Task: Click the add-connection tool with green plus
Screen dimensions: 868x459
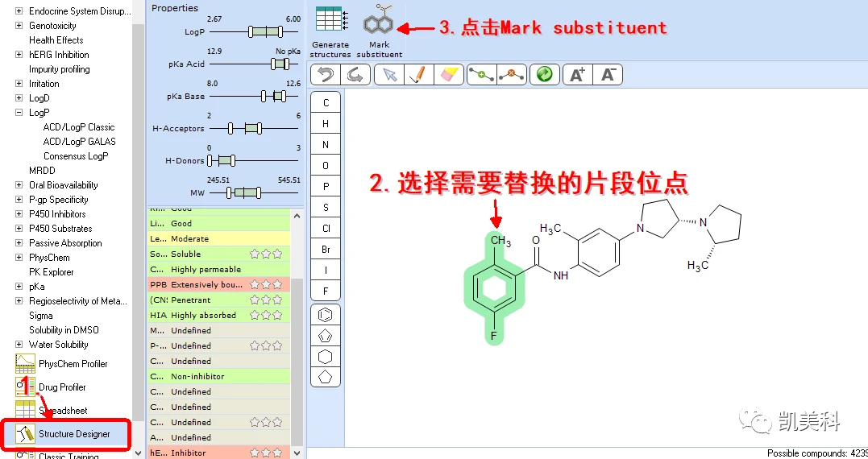Action: coord(482,75)
